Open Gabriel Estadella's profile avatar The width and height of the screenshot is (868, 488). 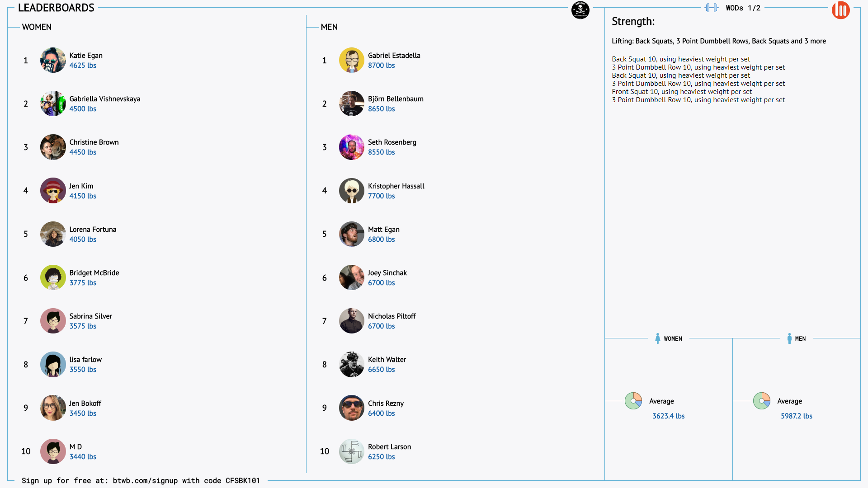coord(351,60)
